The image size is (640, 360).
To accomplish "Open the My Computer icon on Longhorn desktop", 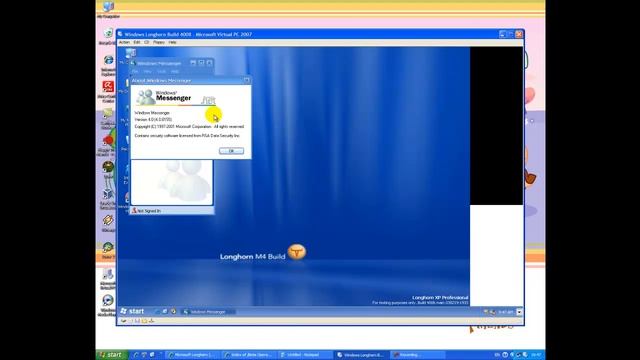I will (131, 53).
